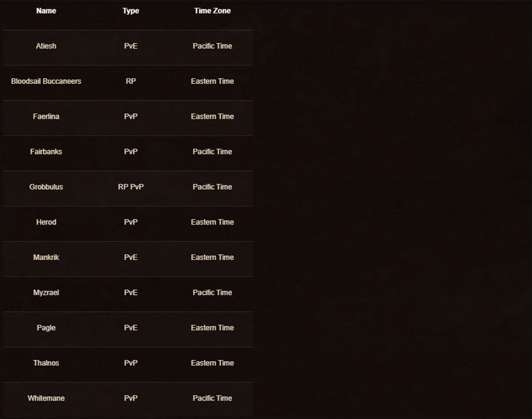Select the Pagle realm name
This screenshot has height=419, width=532.
tap(46, 328)
